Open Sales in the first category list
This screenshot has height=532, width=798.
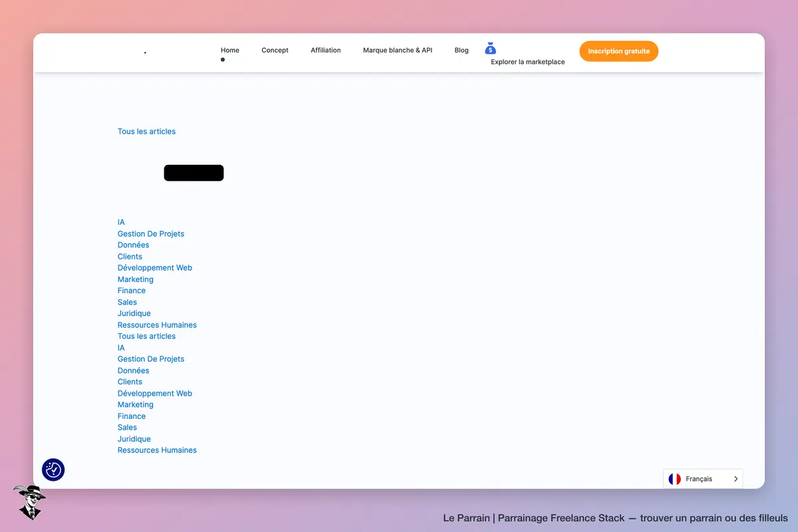[x=127, y=302]
